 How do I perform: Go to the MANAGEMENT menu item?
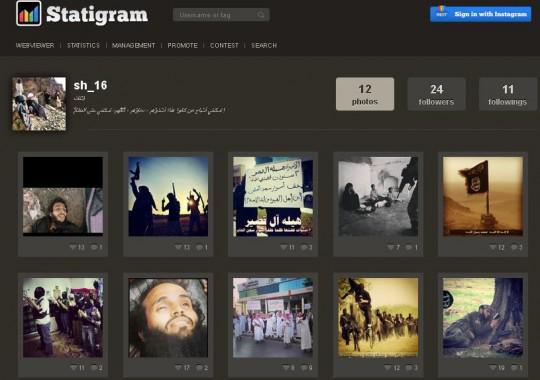134,45
